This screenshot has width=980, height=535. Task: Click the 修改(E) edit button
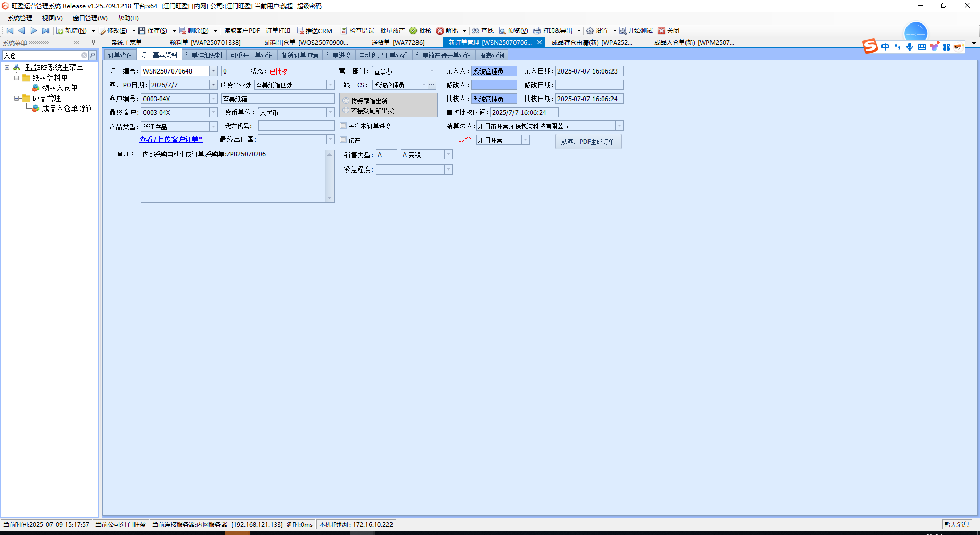[113, 31]
